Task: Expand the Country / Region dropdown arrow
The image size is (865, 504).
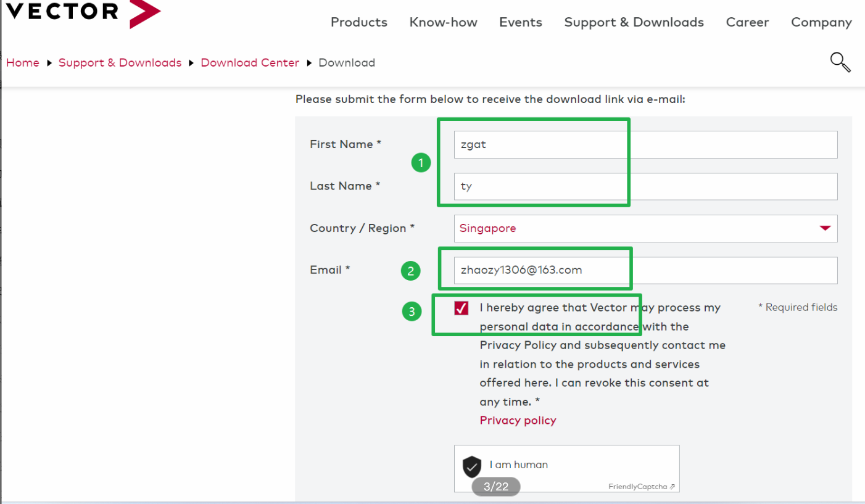Action: pyautogui.click(x=825, y=228)
